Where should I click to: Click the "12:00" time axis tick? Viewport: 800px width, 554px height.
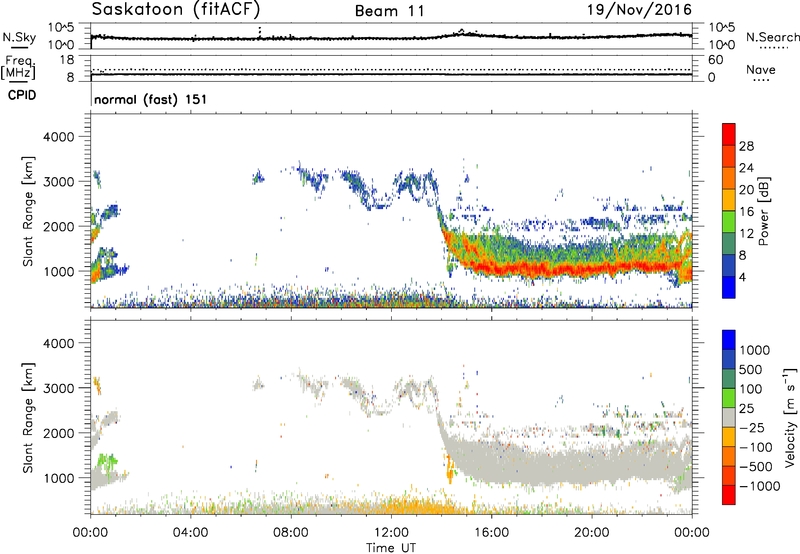tap(391, 533)
